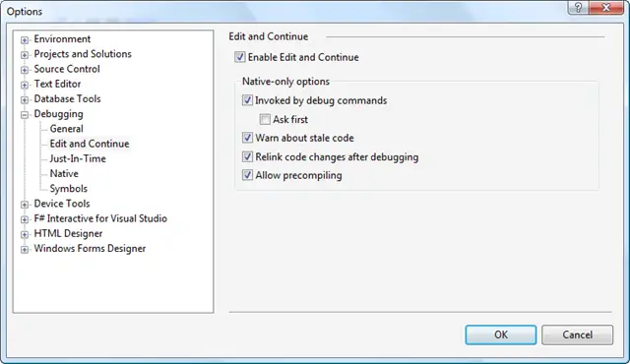630x364 pixels.
Task: Select the General debugging page
Action: point(66,129)
